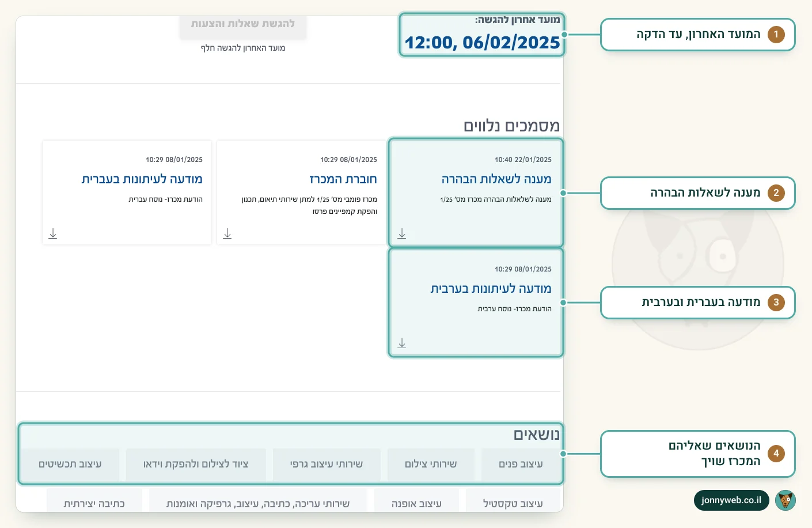
Task: Open the 'מענה לשאלות הבהרה' title link
Action: click(496, 179)
